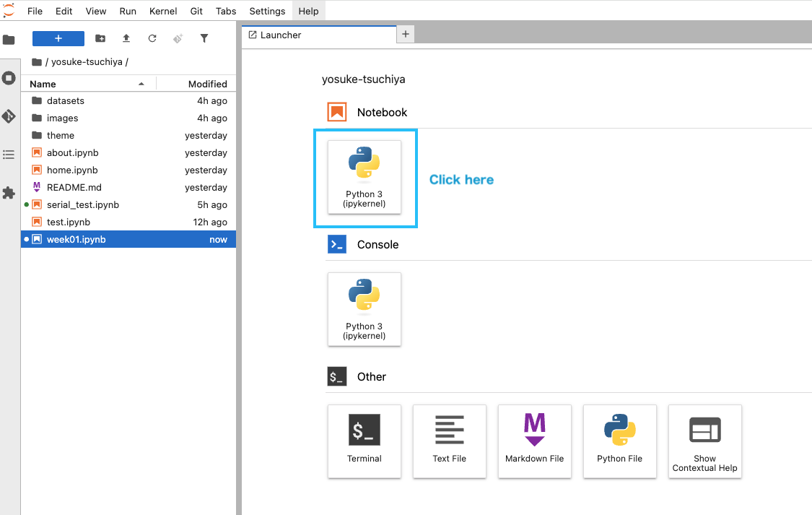Create a new Markdown File

535,441
